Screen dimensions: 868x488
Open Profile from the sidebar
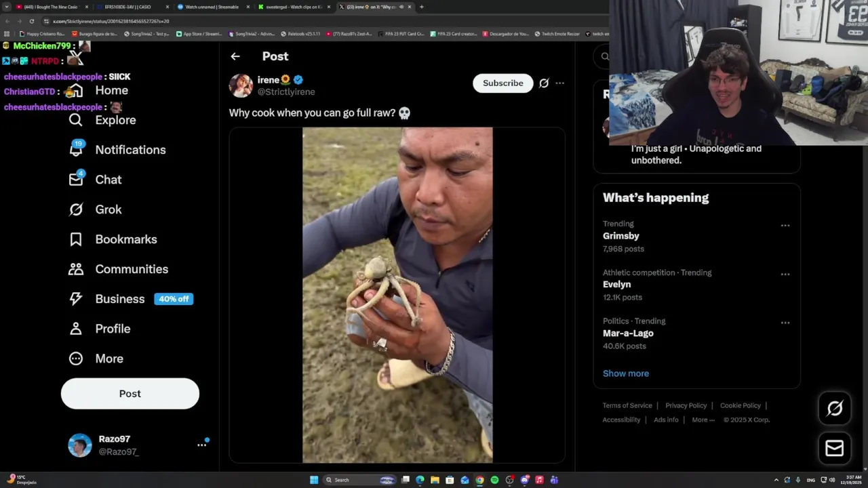click(x=99, y=329)
